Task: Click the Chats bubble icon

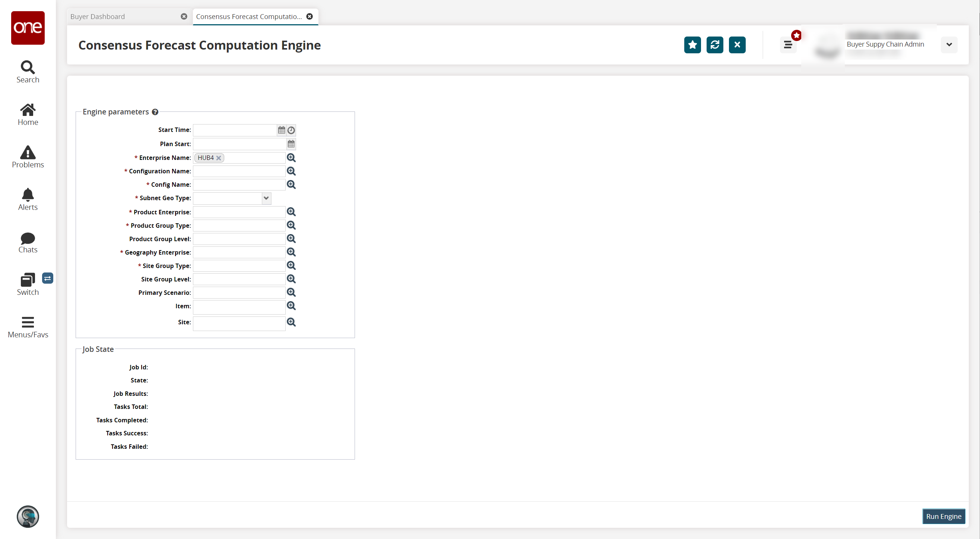Action: (27, 238)
